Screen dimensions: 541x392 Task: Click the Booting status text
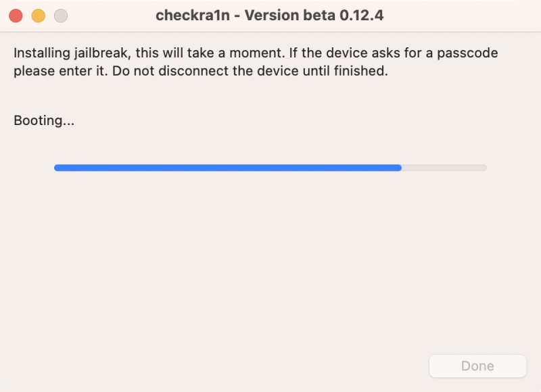pyautogui.click(x=43, y=120)
